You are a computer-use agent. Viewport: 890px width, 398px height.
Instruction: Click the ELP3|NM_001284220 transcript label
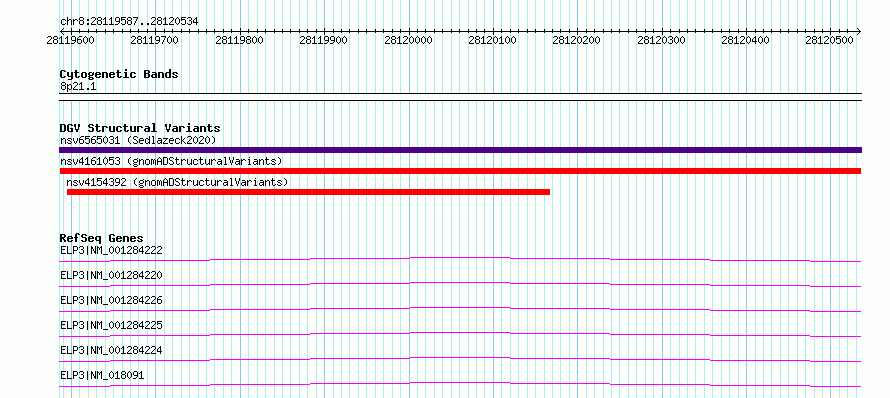[x=111, y=275]
